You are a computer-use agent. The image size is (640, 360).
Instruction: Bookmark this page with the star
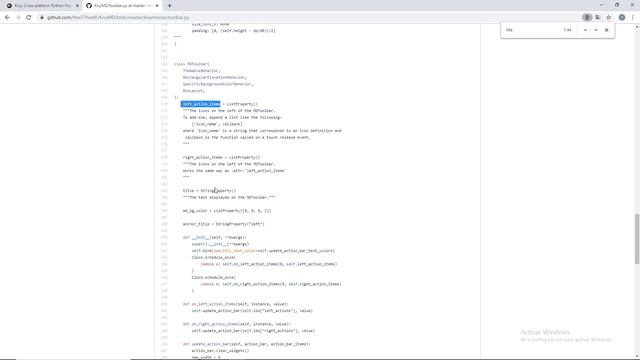pos(609,18)
